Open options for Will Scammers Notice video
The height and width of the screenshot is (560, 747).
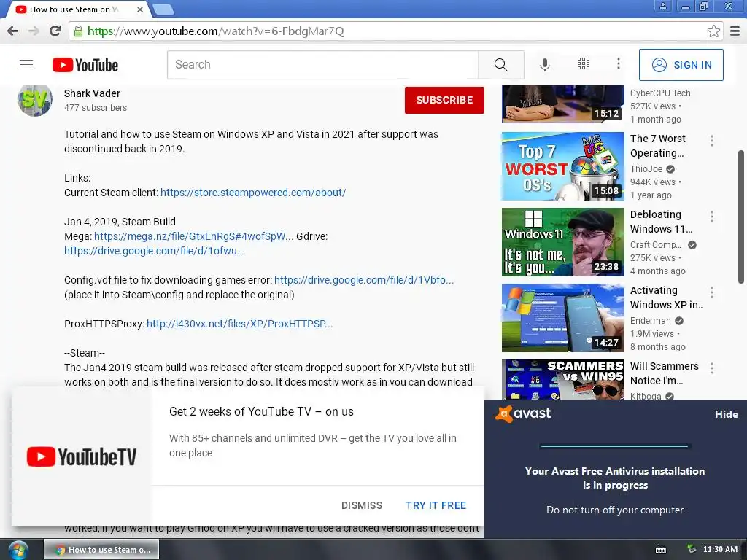click(712, 367)
